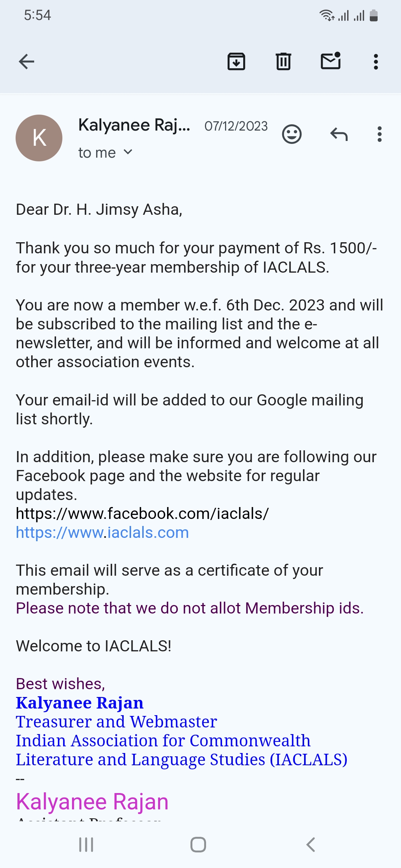Reply to Kalyanee Rajan's email

click(x=339, y=134)
